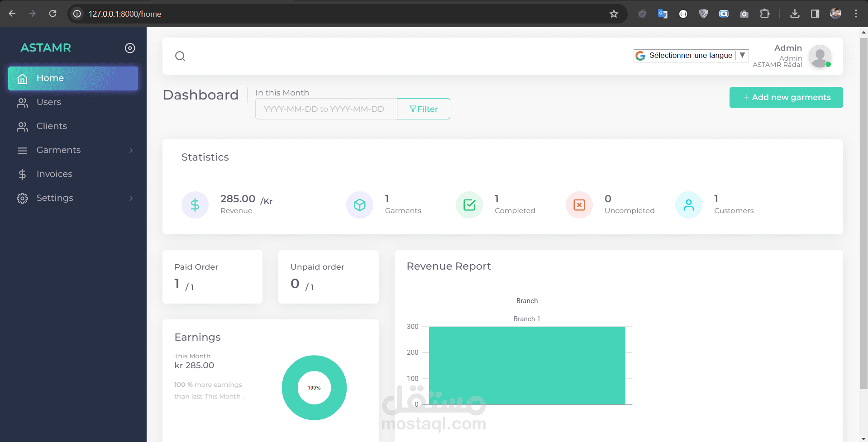The width and height of the screenshot is (868, 442).
Task: Click the Earnings donut chart
Action: [314, 388]
